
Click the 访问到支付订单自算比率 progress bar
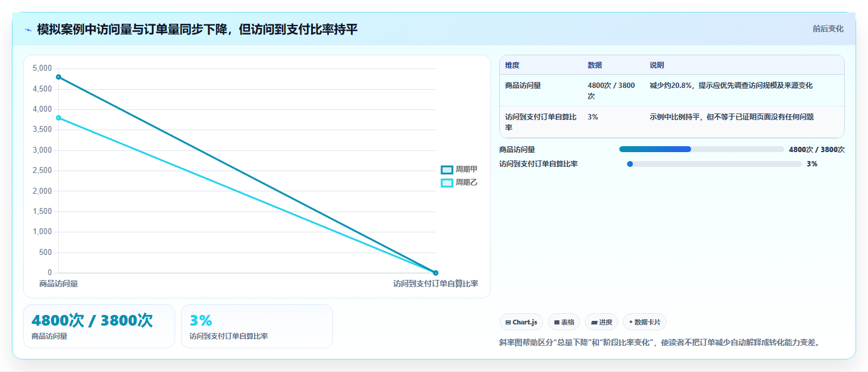pos(714,164)
